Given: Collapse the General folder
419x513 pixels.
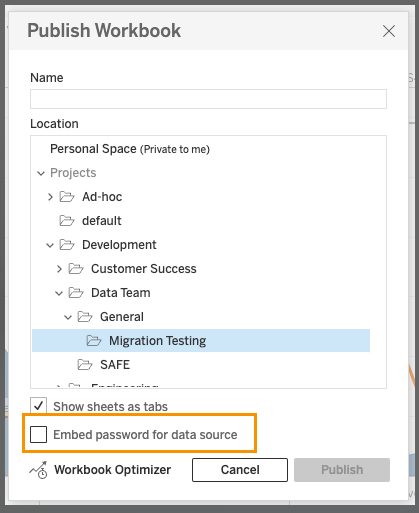Looking at the screenshot, I should pos(68,317).
